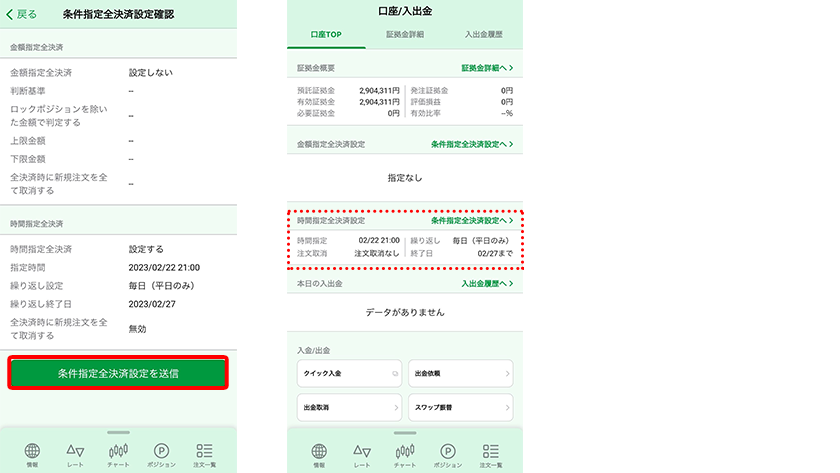Tap the 出金取消 button

pos(349,408)
